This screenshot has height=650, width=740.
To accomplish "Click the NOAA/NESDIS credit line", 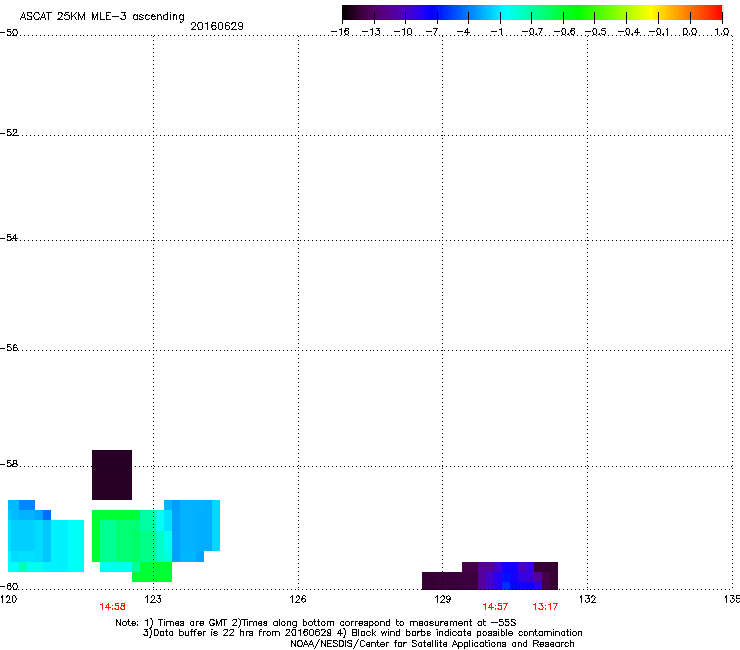I will click(432, 644).
